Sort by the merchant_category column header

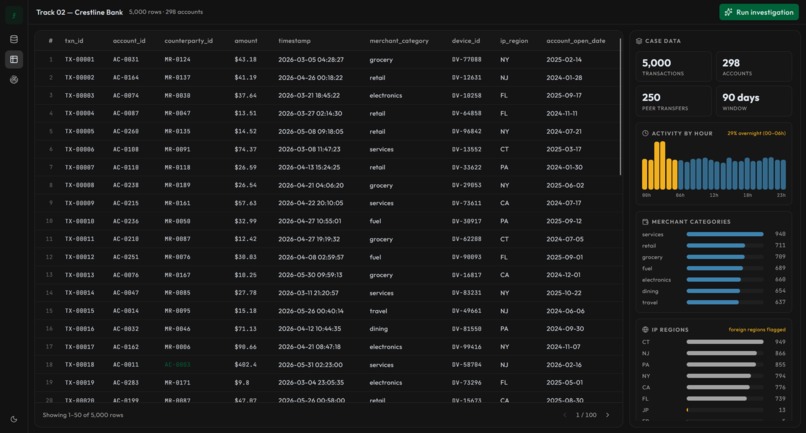coord(399,41)
